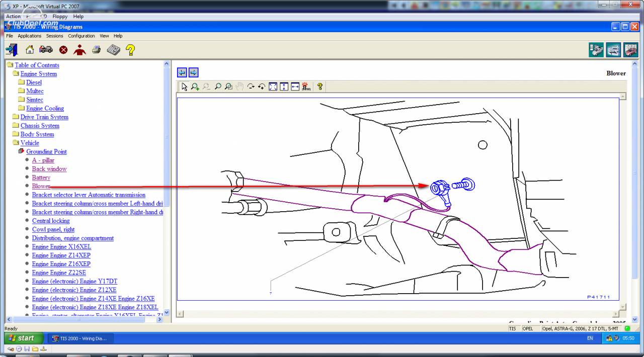Expand the Body System folder
644x357 pixels.
(16, 134)
